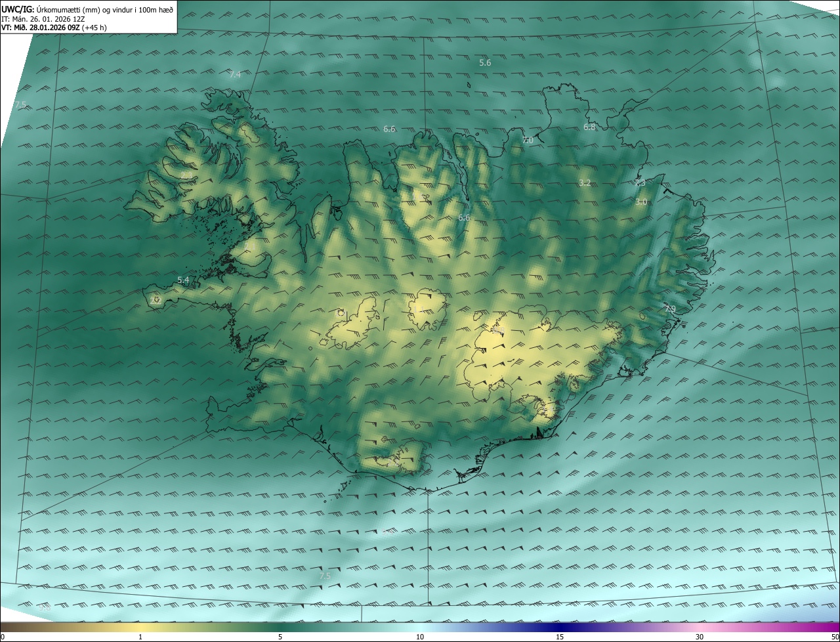Click the 1 tick label on the colour scale
The image size is (840, 642).
click(x=140, y=637)
